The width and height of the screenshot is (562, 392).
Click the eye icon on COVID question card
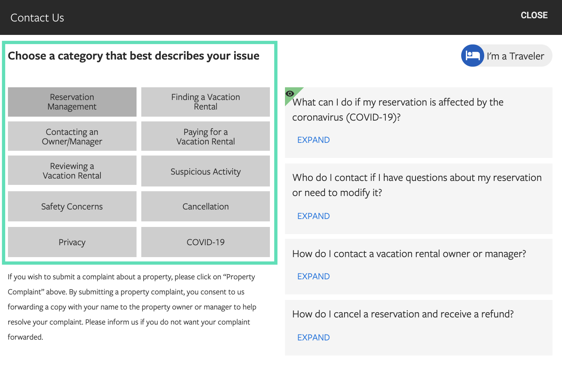click(x=290, y=94)
